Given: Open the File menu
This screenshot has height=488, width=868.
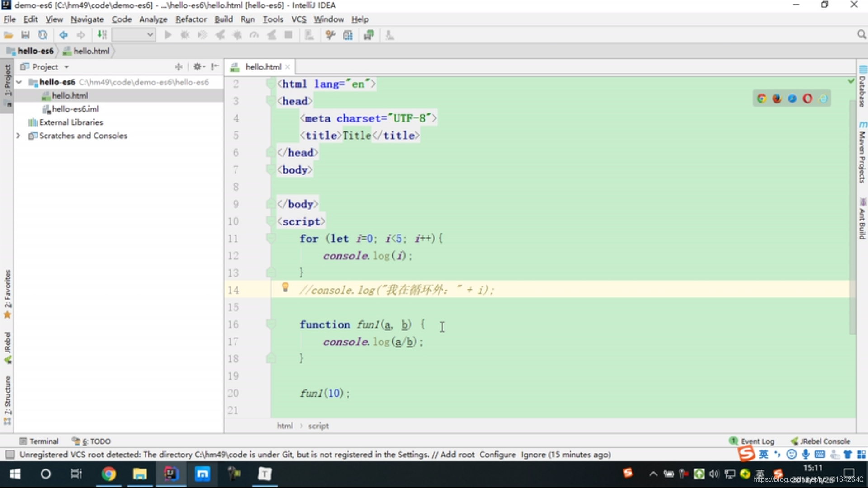Looking at the screenshot, I should (9, 19).
